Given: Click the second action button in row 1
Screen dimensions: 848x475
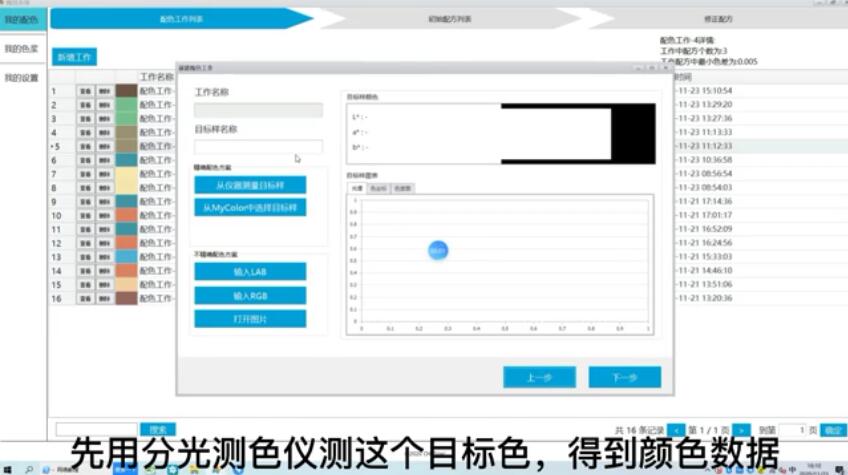Looking at the screenshot, I should coord(104,91).
